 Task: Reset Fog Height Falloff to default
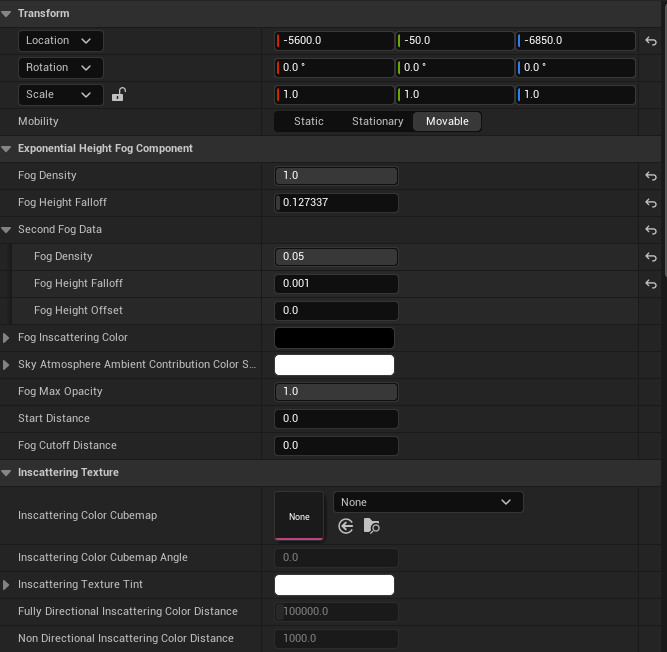coord(651,203)
